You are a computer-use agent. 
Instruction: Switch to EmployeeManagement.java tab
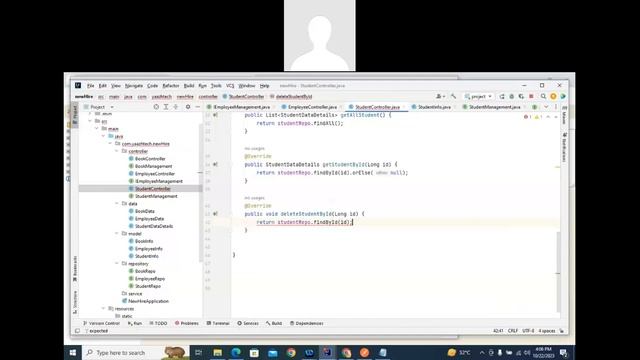(x=241, y=107)
